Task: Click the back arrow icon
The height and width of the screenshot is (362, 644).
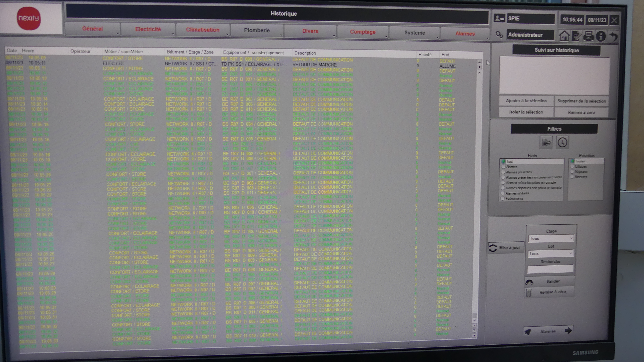Action: [614, 37]
